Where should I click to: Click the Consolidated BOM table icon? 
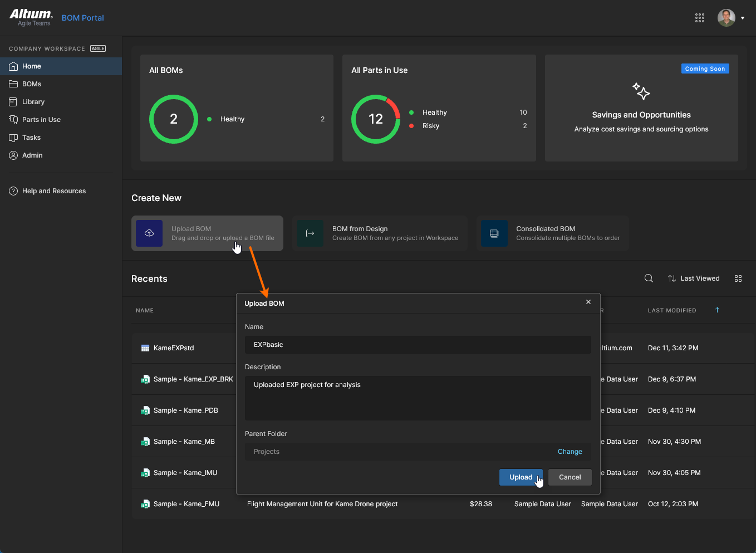(494, 233)
